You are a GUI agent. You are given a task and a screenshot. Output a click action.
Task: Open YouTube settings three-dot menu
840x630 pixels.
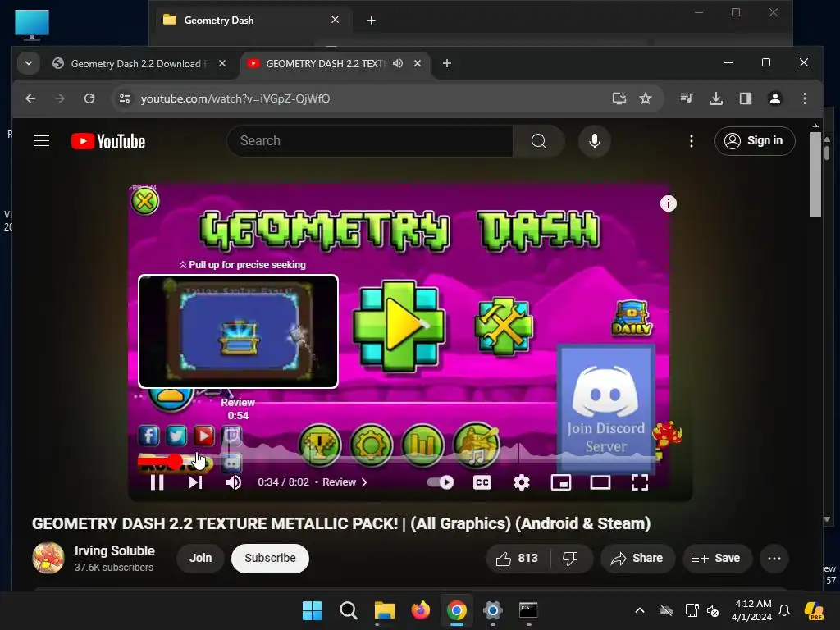[691, 141]
